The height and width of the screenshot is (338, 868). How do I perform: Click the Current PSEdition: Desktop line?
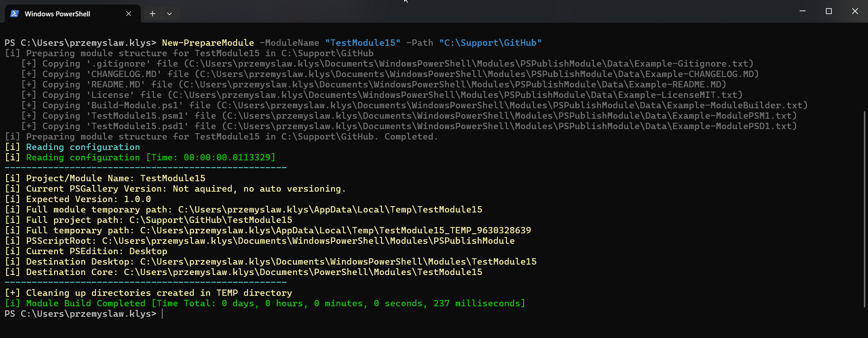pyautogui.click(x=86, y=251)
